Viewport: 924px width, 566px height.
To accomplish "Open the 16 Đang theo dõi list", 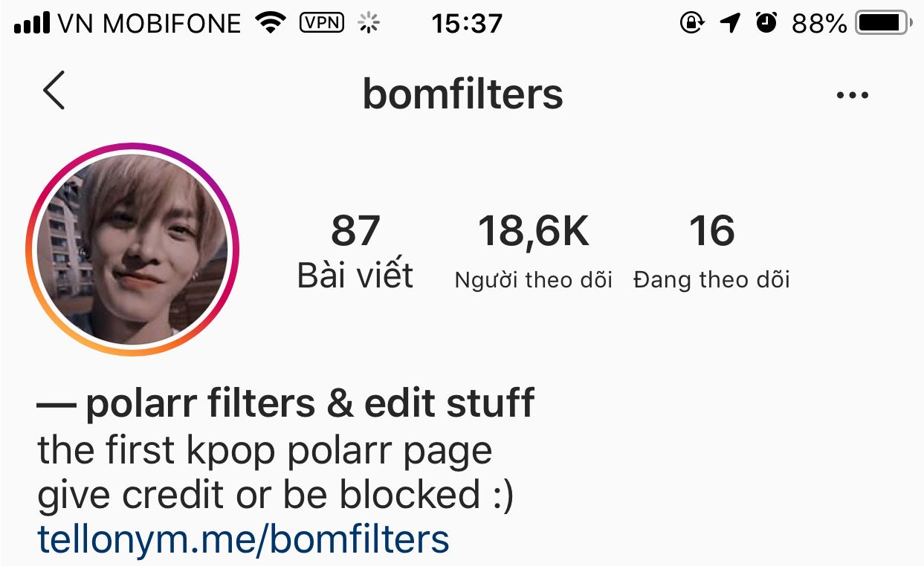I will click(x=711, y=251).
